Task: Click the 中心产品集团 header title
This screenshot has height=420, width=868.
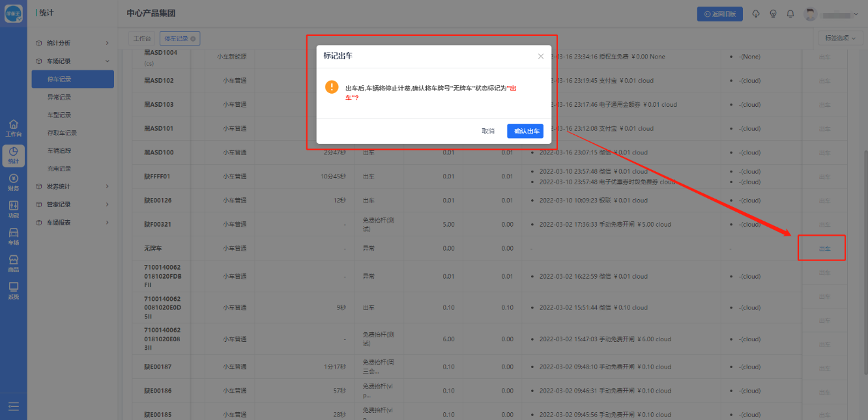Action: tap(151, 14)
